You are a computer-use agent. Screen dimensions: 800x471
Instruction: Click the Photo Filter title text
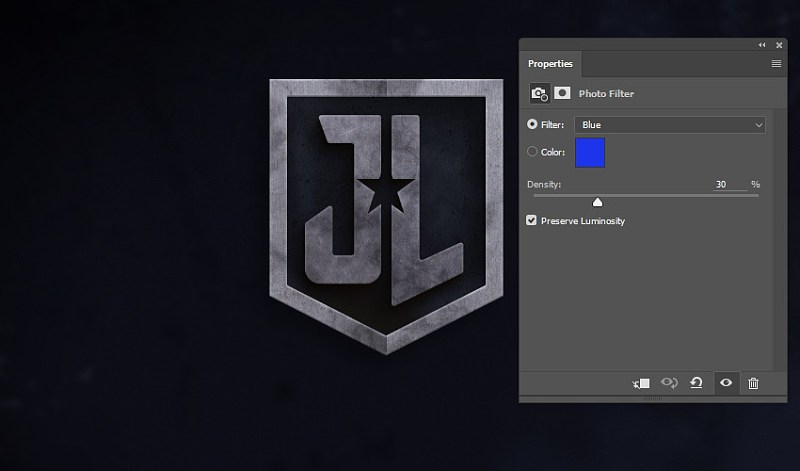click(606, 94)
